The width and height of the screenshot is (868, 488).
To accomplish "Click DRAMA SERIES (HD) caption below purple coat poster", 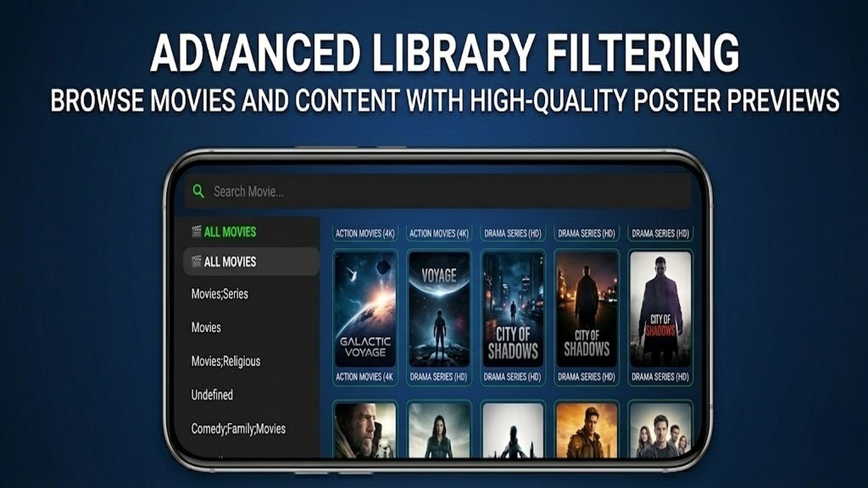I will tap(660, 376).
